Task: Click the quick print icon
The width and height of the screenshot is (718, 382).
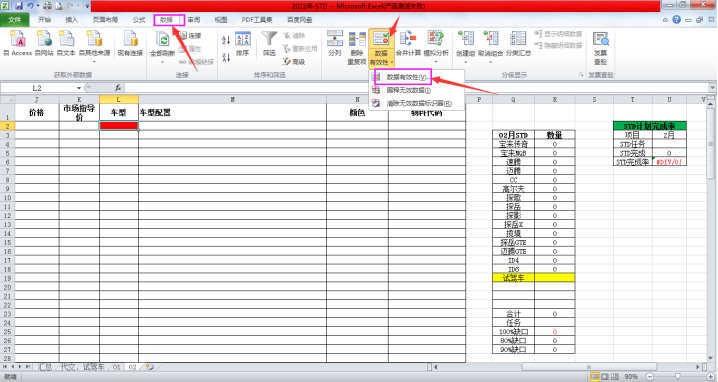Action: tap(47, 6)
